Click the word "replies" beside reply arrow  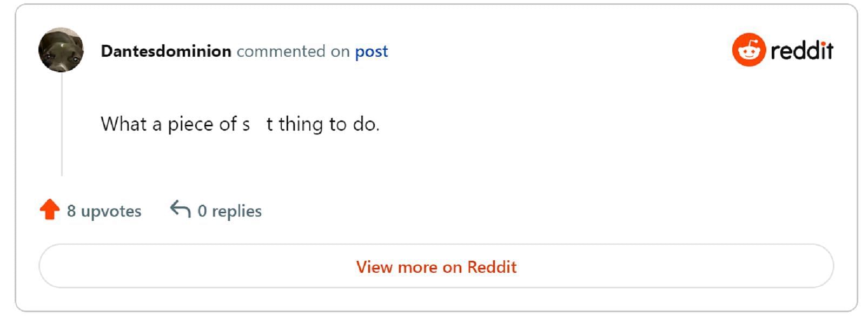point(237,212)
